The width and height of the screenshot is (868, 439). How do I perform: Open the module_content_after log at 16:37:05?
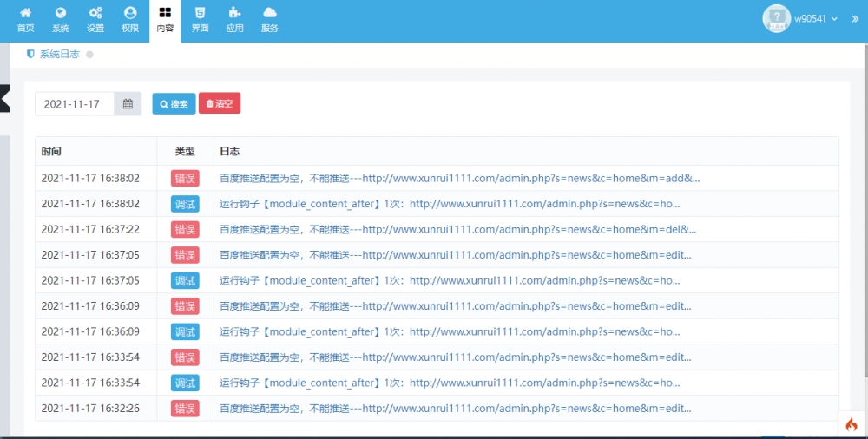(x=450, y=281)
